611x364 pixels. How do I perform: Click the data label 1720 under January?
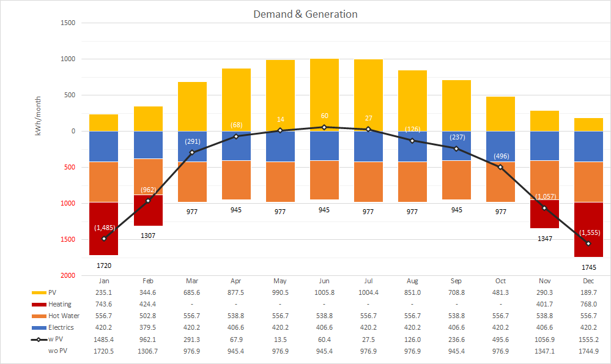click(104, 266)
